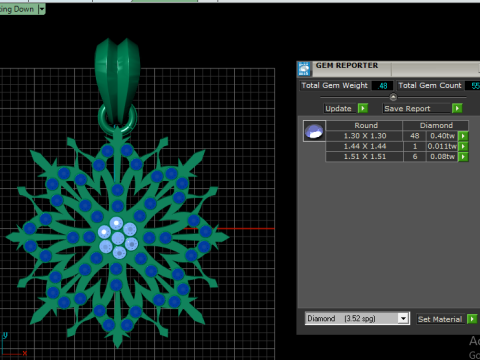The image size is (480, 360).
Task: Click the center light blue gem of pendant
Action: (x=118, y=238)
